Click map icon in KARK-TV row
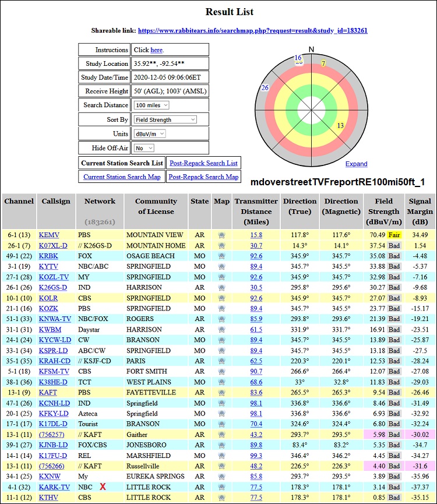 click(x=221, y=487)
